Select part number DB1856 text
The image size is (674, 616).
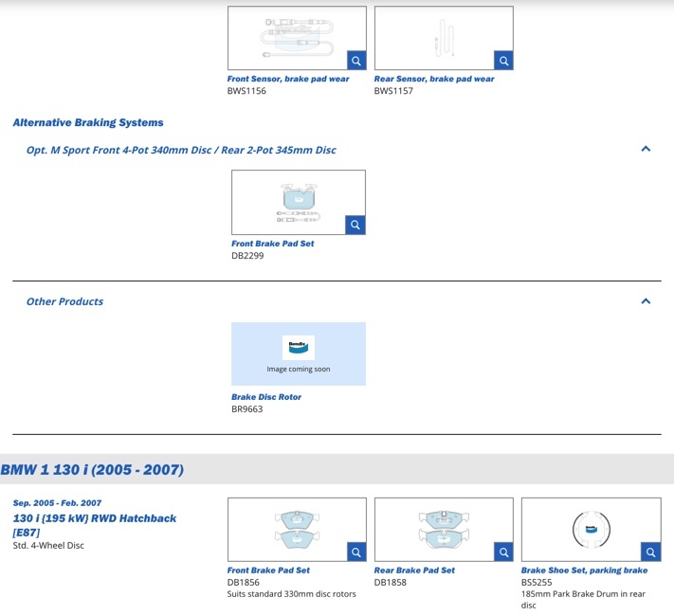244,583
